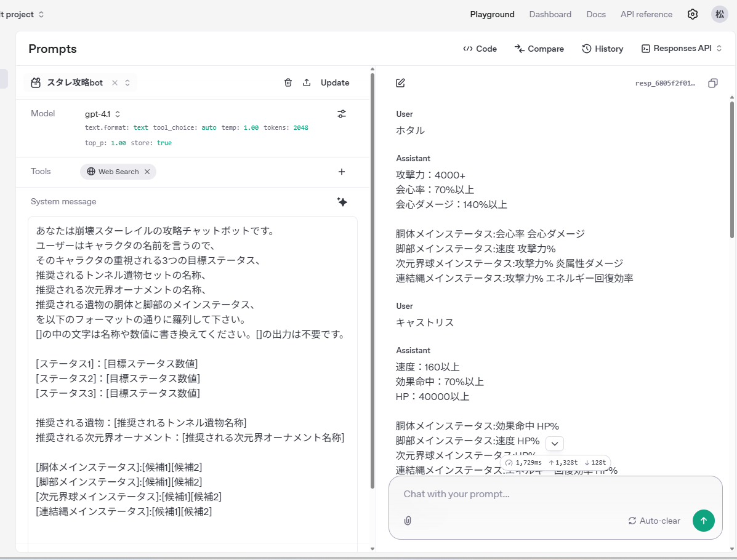Enable Auto-clear for the chat
The image size is (737, 560).
654,521
